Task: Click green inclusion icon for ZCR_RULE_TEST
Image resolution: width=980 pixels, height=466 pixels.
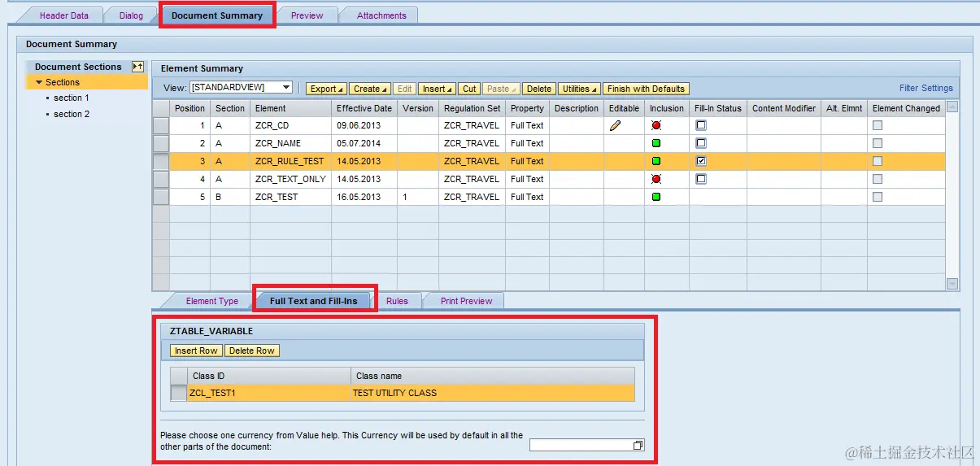Action: [x=656, y=162]
